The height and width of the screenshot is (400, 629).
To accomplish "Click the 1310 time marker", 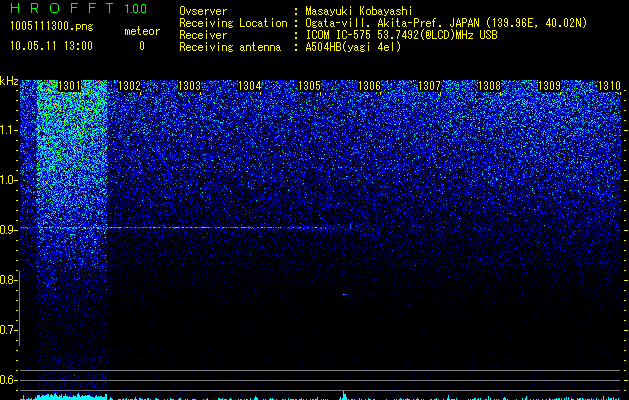I will click(609, 86).
